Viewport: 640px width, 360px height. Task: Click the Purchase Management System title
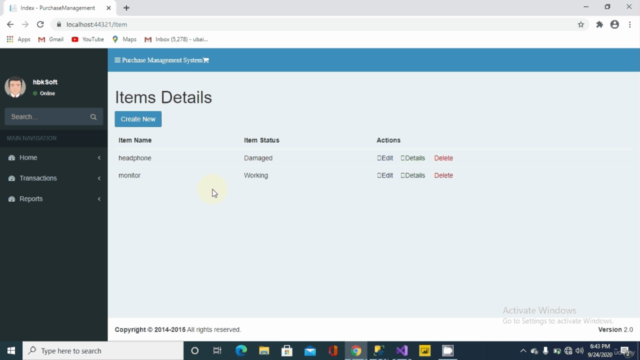pyautogui.click(x=162, y=60)
